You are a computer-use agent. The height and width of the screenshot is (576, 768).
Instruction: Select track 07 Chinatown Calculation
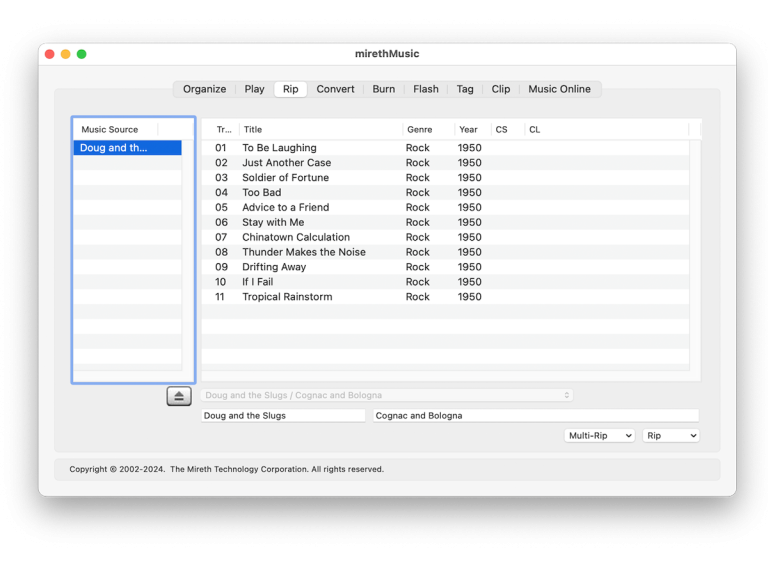295,237
